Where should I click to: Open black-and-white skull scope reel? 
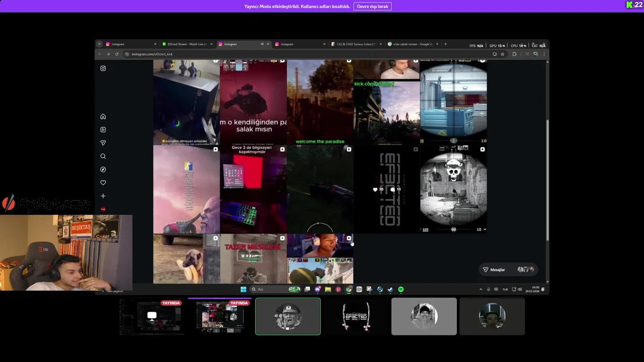(x=453, y=189)
